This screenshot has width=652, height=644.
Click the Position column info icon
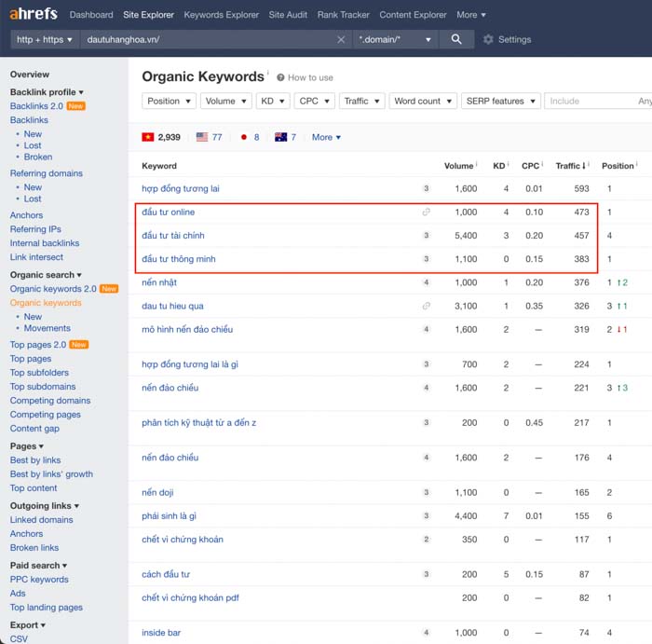click(636, 163)
